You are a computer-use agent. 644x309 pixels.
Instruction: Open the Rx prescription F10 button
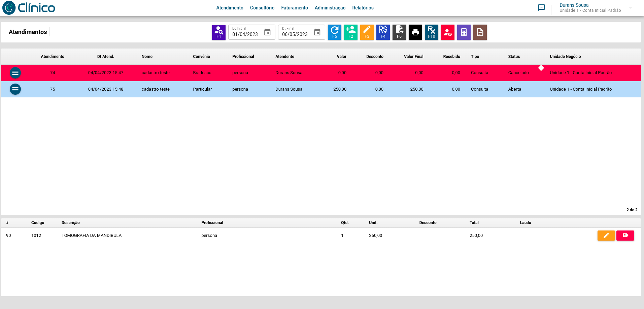(x=431, y=32)
